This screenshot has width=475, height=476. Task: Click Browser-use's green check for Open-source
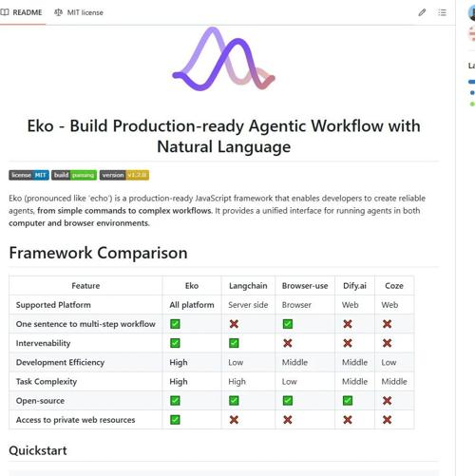[x=288, y=401]
